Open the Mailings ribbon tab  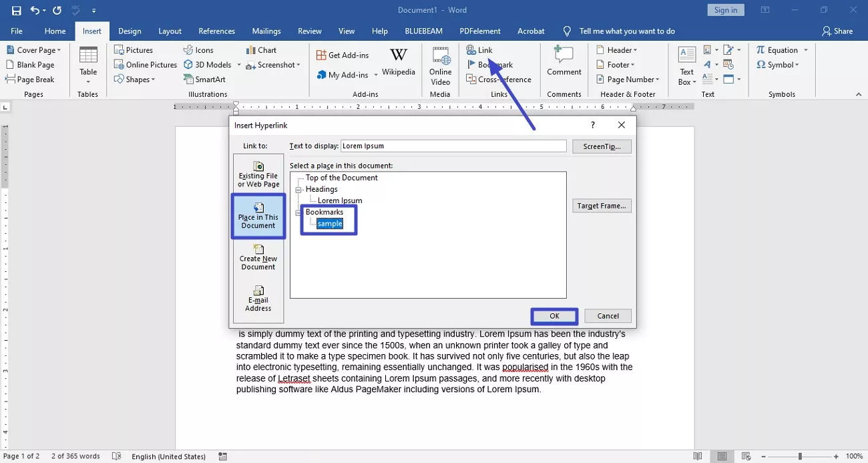[266, 31]
